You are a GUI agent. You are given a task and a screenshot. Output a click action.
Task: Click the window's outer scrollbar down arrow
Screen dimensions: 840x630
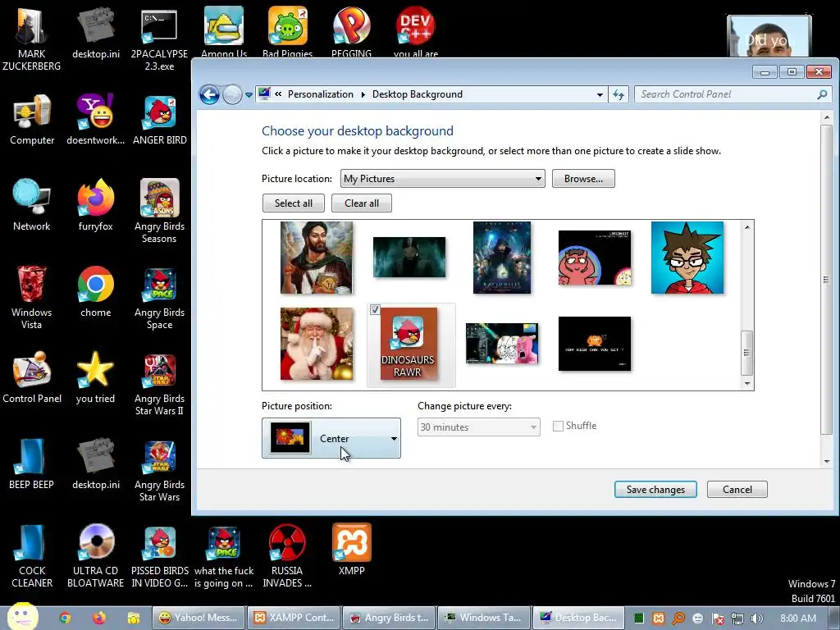click(x=827, y=461)
